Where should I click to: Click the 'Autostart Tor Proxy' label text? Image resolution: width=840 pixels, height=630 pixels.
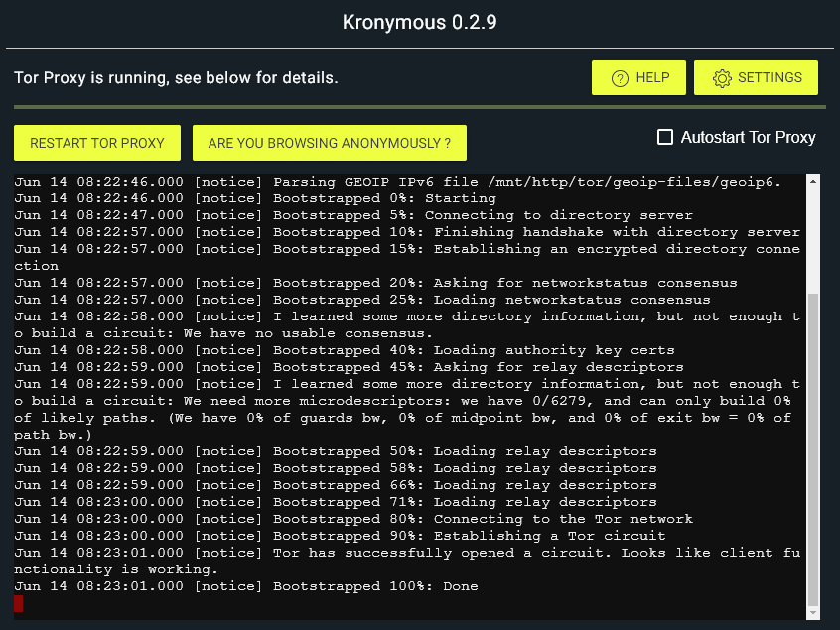click(748, 138)
